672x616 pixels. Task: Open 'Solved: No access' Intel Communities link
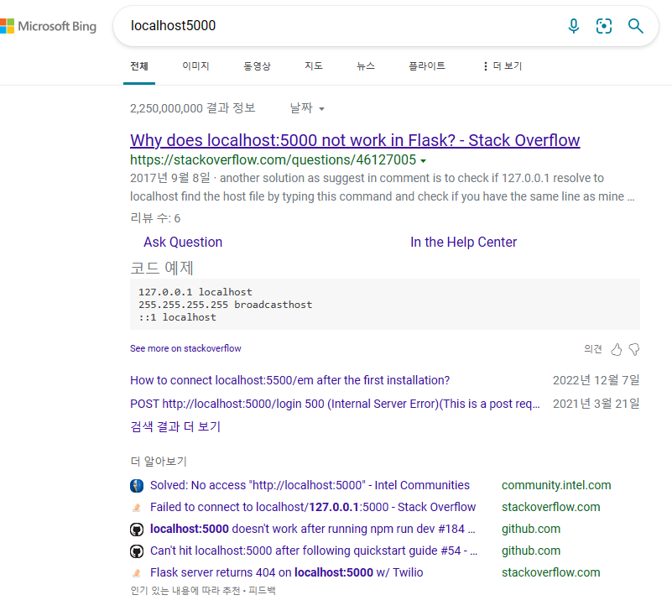(x=310, y=485)
